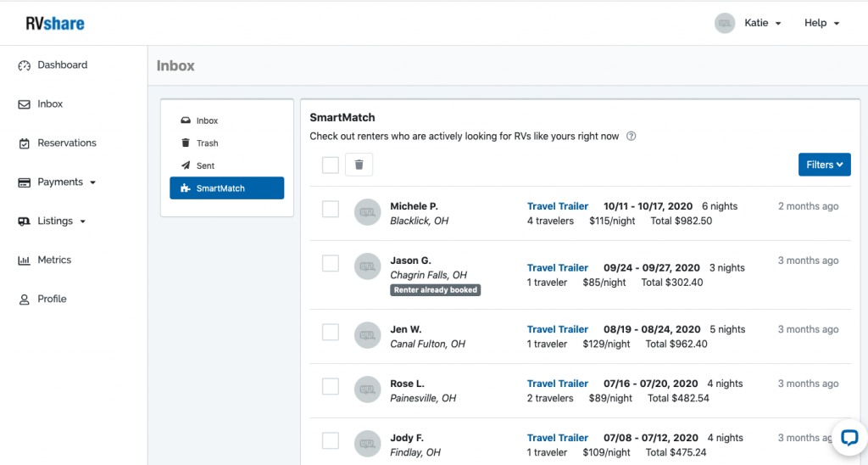Viewport: 868px width, 465px height.
Task: Open Jen W.'s Travel Trailer link
Action: pyautogui.click(x=558, y=329)
